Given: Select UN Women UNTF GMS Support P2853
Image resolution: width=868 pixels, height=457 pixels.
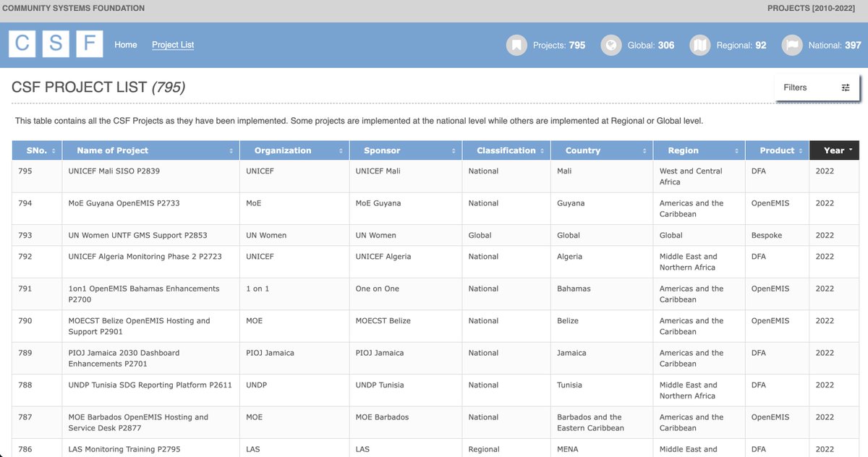Looking at the screenshot, I should (137, 235).
